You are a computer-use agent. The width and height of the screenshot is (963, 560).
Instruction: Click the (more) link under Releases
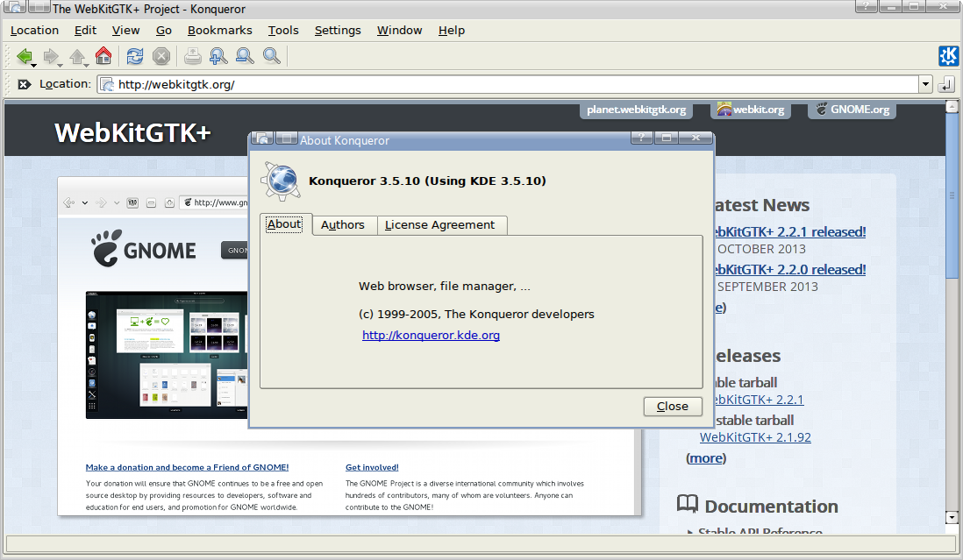tap(706, 458)
